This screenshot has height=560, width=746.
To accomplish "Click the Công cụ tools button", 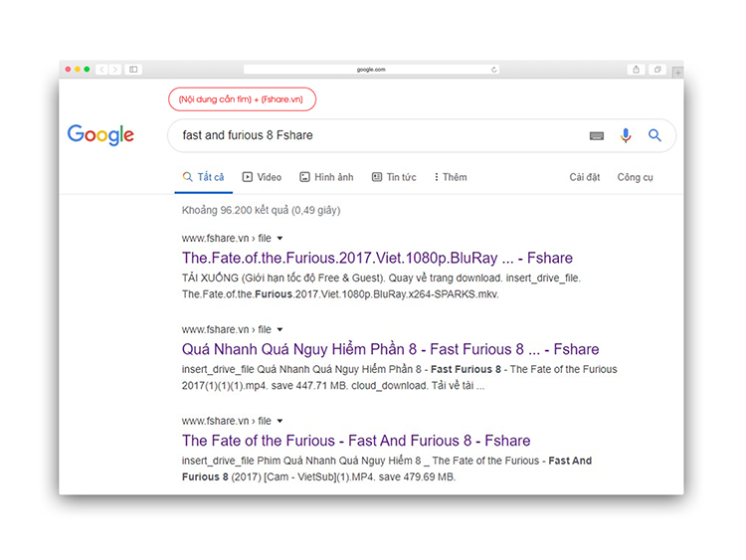I will point(635,177).
